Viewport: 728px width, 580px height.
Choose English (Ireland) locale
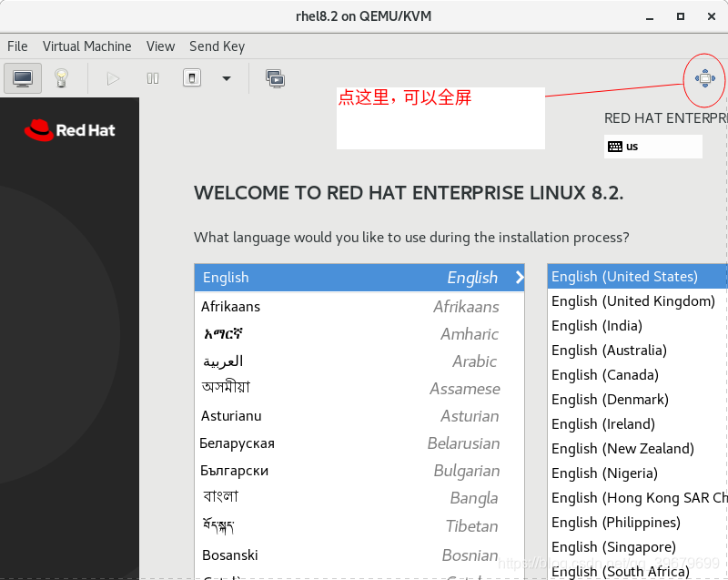coord(638,424)
